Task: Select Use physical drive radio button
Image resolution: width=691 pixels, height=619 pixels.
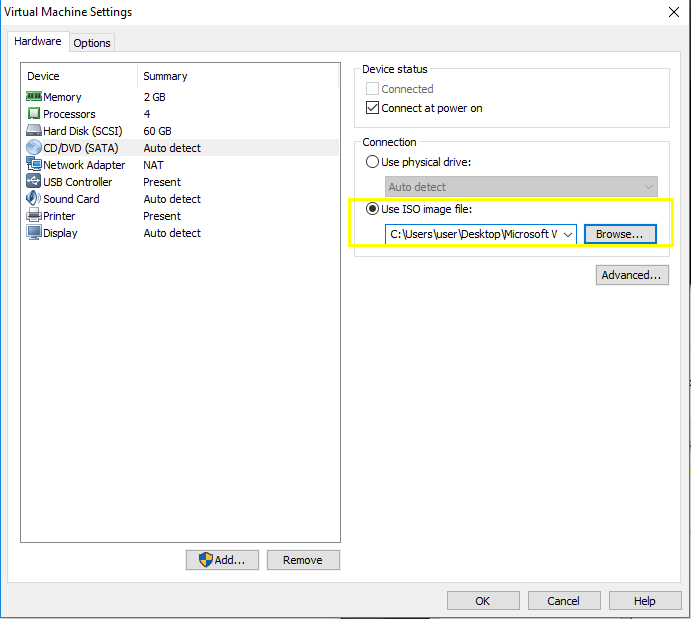Action: point(372,162)
